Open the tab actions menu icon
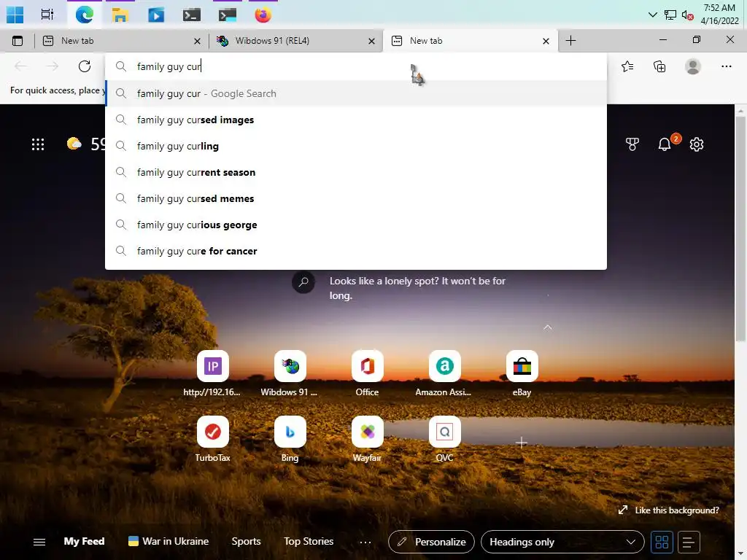 pos(18,41)
